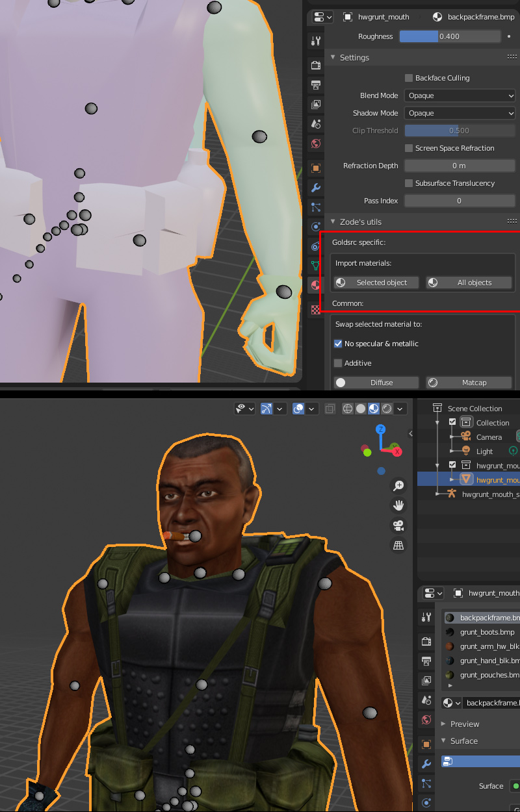This screenshot has height=812, width=520.
Task: Import materials for All objects
Action: click(469, 283)
